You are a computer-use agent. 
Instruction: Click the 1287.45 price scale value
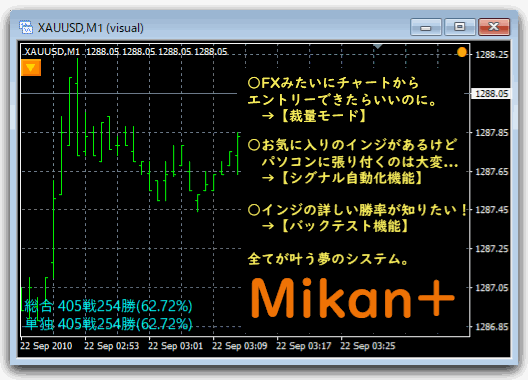pyautogui.click(x=492, y=210)
